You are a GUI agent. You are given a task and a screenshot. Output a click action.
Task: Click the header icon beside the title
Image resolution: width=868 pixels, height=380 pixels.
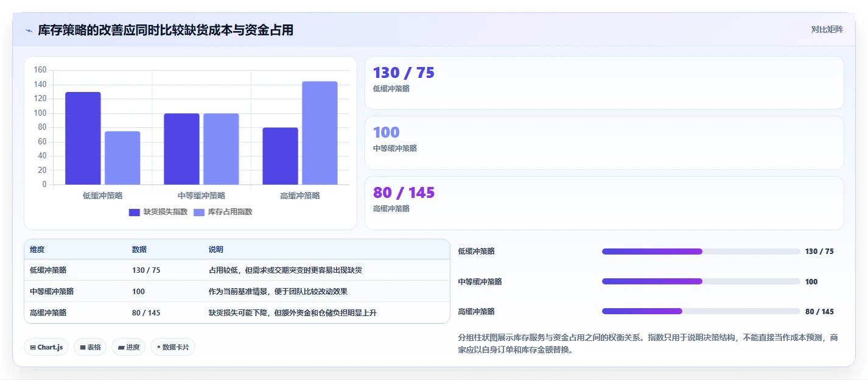click(x=29, y=30)
